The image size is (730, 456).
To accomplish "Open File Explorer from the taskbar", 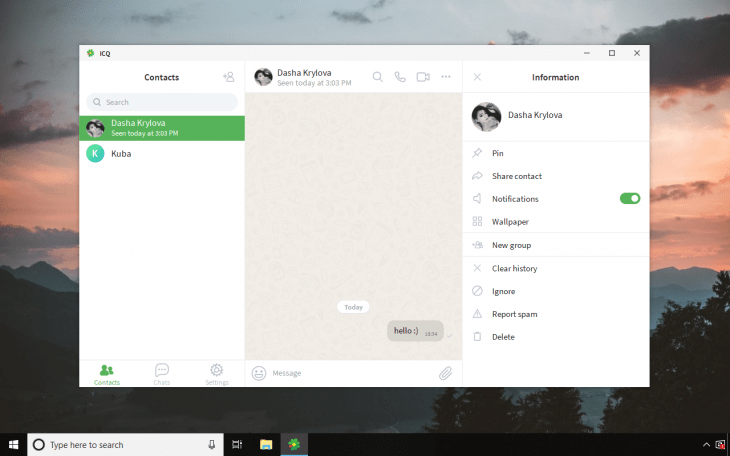I will pyautogui.click(x=266, y=445).
